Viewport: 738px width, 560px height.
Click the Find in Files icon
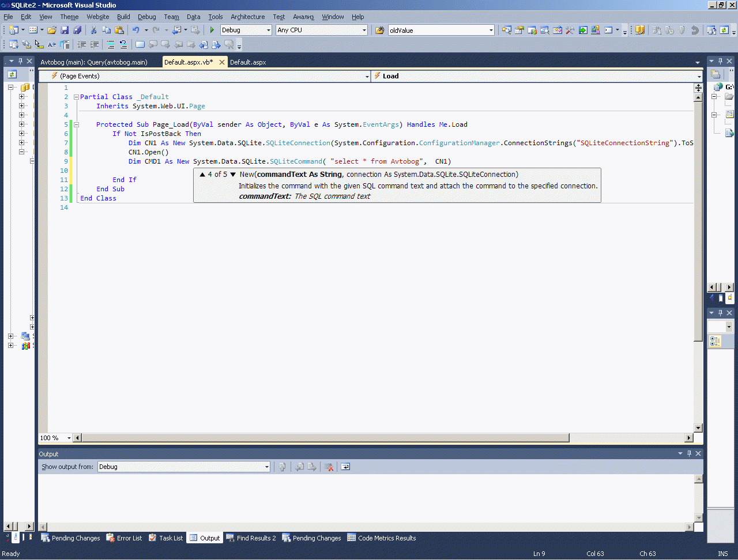379,30
